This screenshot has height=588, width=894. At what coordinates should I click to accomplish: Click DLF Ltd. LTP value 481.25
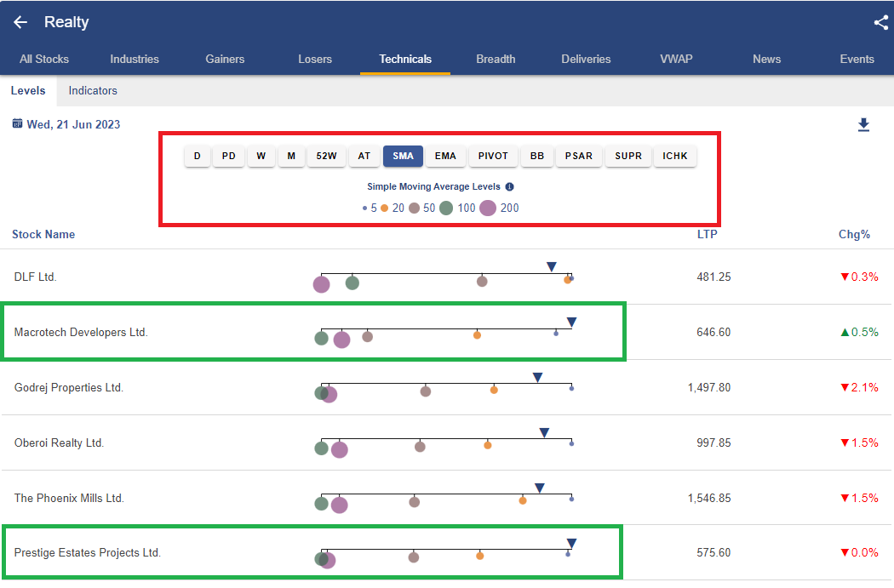point(713,277)
